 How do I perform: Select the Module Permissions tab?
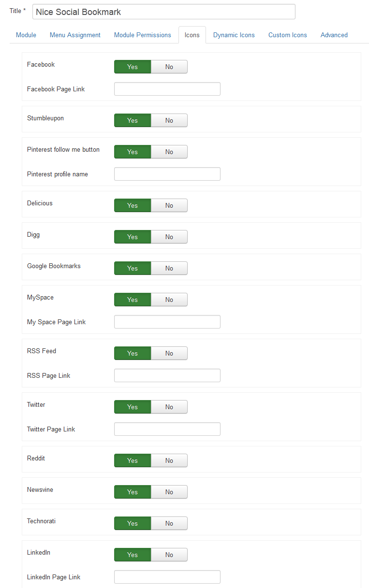(x=142, y=35)
